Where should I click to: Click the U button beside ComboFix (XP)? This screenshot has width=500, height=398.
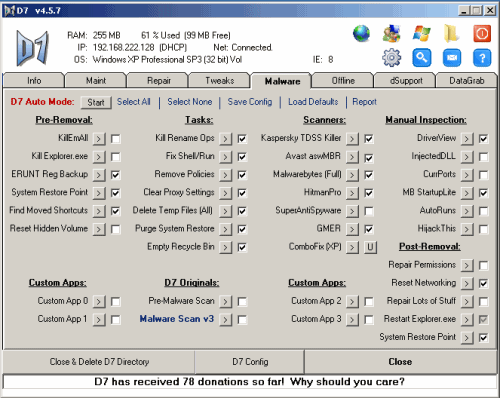click(370, 247)
